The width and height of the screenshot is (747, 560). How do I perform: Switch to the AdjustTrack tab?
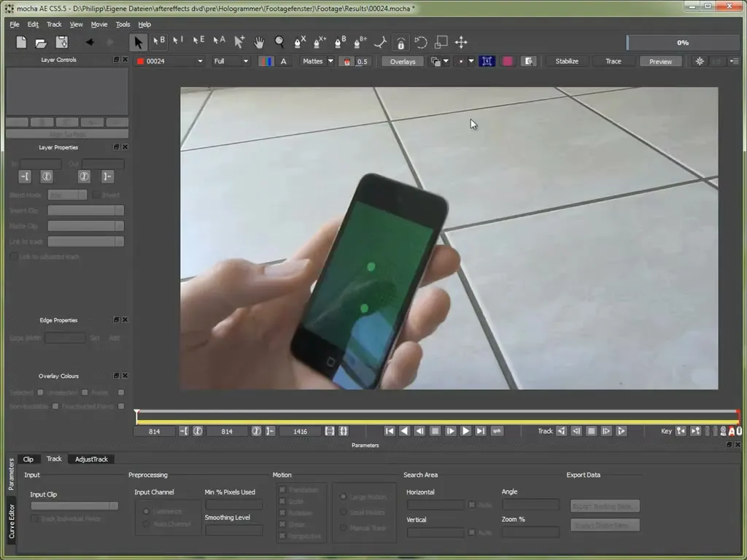(x=91, y=459)
